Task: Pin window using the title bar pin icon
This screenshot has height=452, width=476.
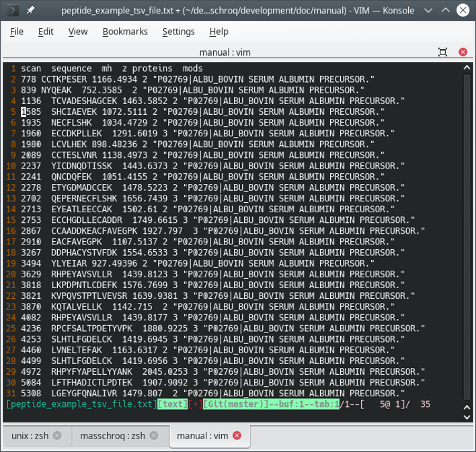Action: pyautogui.click(x=31, y=11)
